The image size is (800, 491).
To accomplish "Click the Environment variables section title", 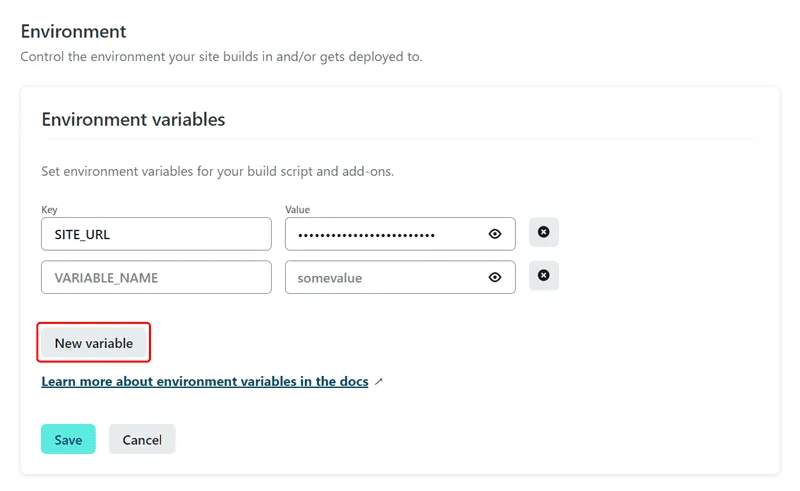I will (x=133, y=119).
